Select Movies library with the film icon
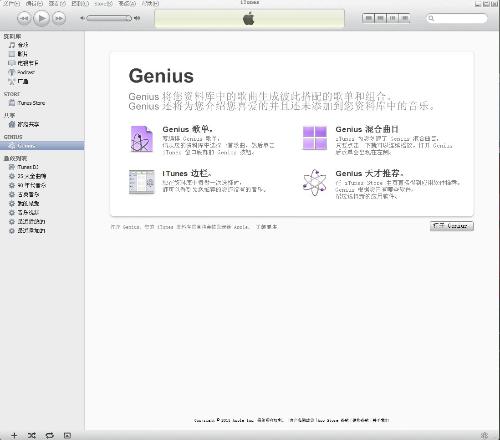 (x=18, y=54)
